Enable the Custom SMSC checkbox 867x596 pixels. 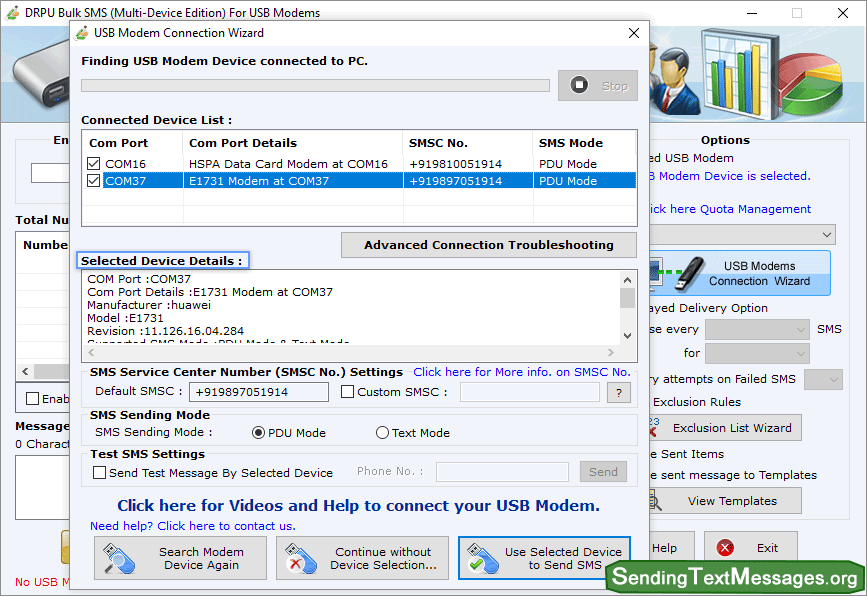(x=347, y=392)
